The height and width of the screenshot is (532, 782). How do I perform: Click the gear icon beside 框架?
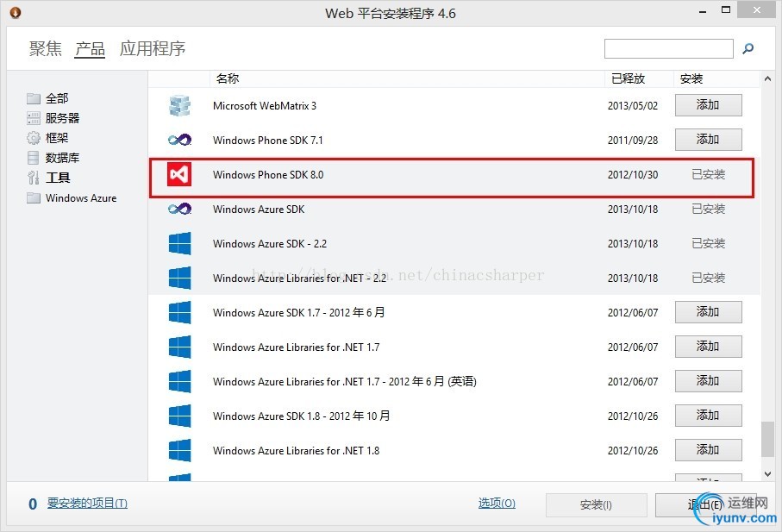click(x=34, y=138)
